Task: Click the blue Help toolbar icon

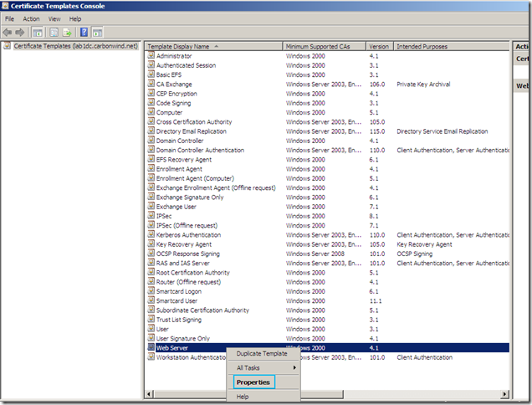Action: [84, 32]
